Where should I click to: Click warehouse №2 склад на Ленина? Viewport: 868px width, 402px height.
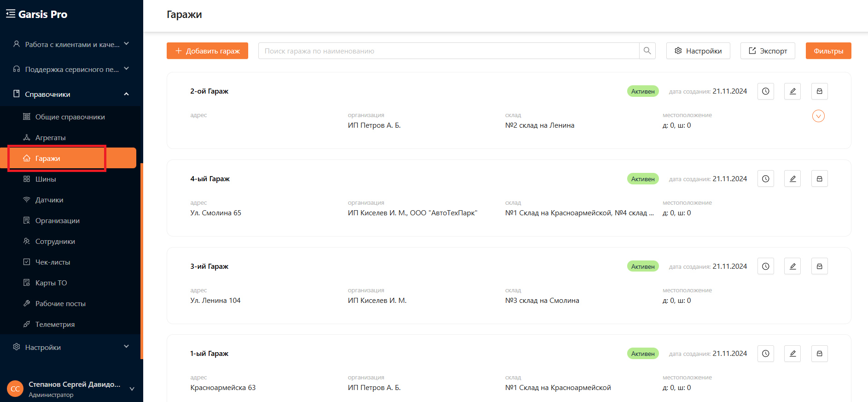pos(540,125)
